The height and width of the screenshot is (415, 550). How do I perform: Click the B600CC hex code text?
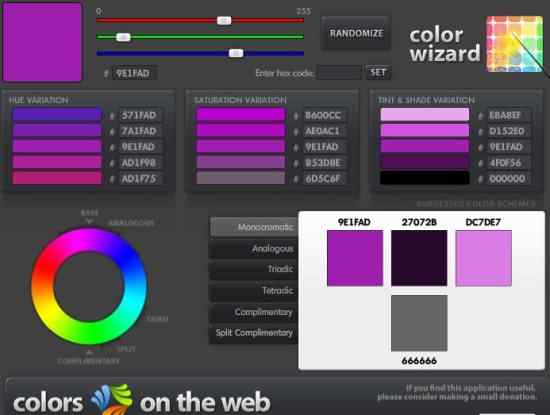pyautogui.click(x=323, y=115)
